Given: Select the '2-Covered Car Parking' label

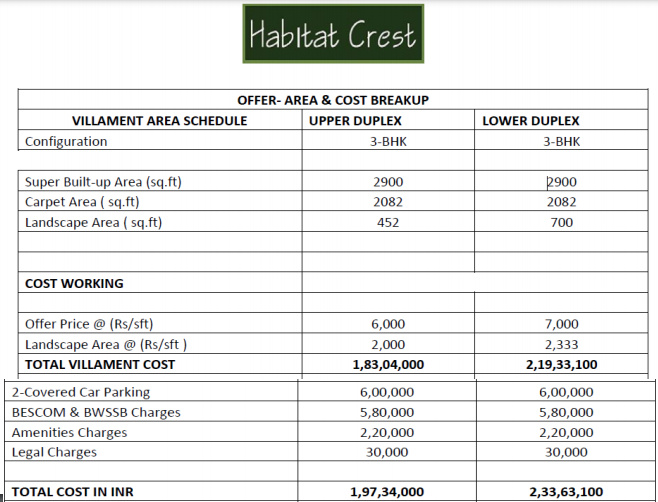Looking at the screenshot, I should pos(81,392).
